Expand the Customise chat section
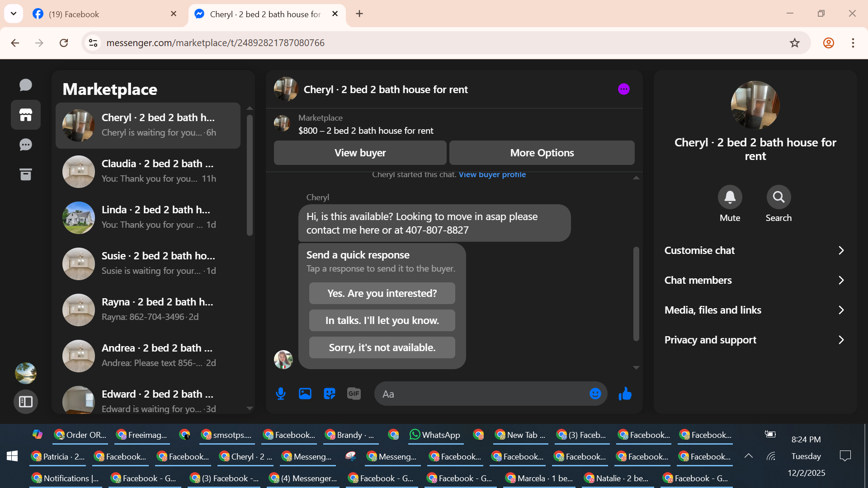This screenshot has height=488, width=868. pos(755,250)
